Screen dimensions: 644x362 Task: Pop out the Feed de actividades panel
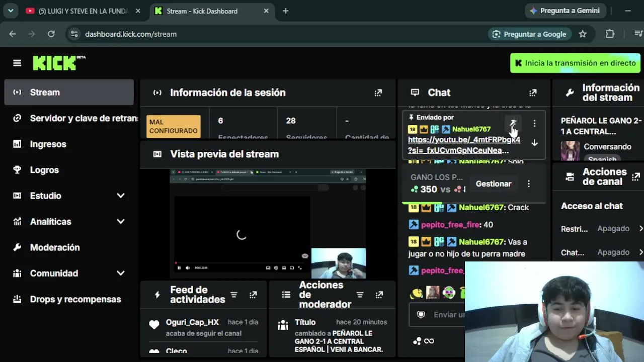pyautogui.click(x=253, y=295)
